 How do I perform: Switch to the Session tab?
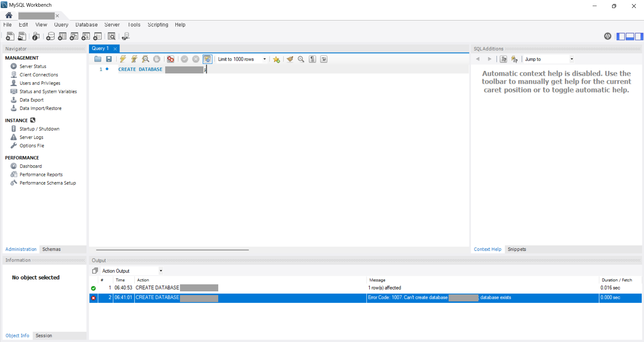pos(44,336)
